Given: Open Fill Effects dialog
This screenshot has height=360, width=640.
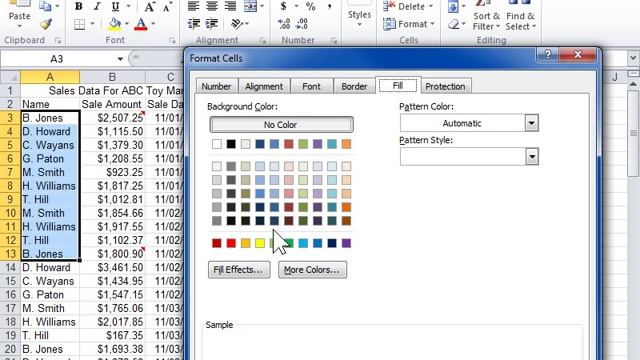Looking at the screenshot, I should (239, 270).
